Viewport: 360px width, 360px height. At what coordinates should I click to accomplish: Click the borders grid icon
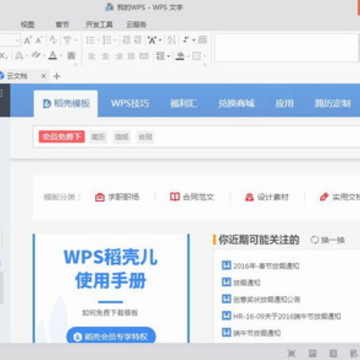196,56
